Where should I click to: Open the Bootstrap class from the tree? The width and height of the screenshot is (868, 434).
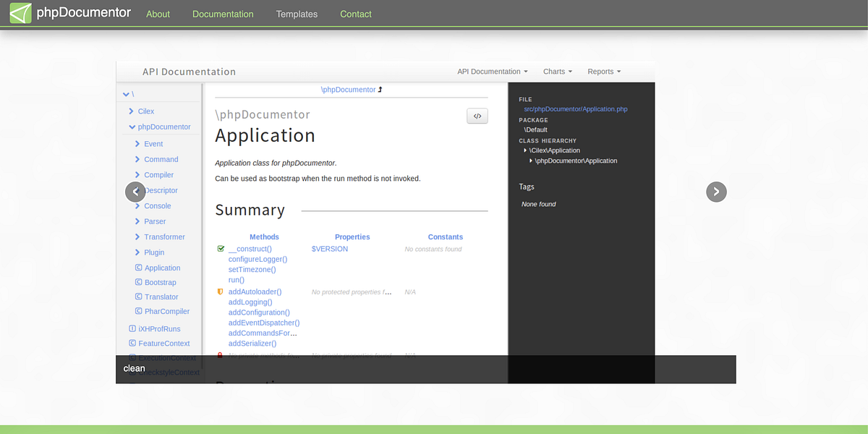(x=161, y=282)
